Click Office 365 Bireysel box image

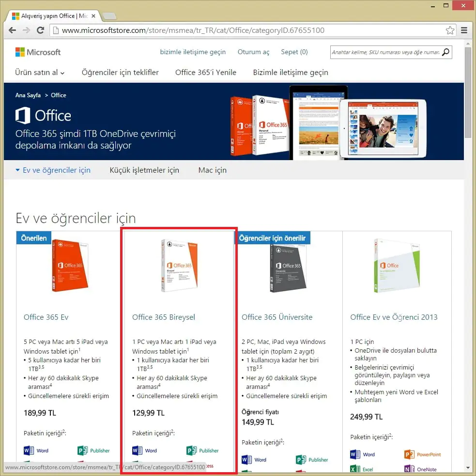[x=179, y=266]
